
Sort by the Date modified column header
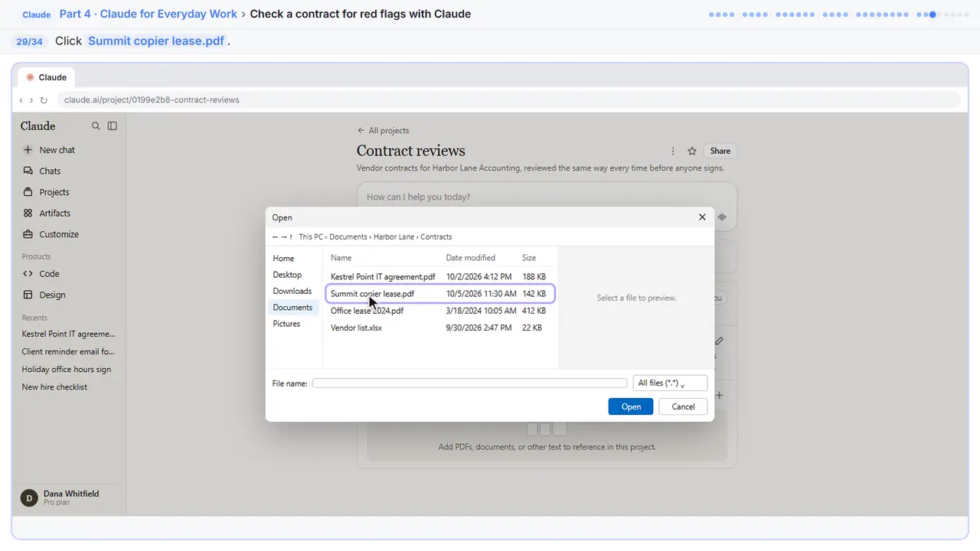(471, 258)
